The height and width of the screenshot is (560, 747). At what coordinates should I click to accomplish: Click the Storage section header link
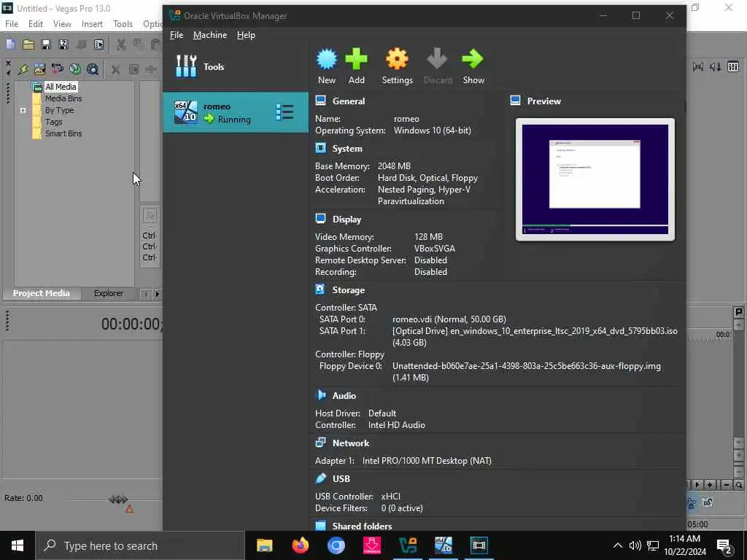[348, 290]
